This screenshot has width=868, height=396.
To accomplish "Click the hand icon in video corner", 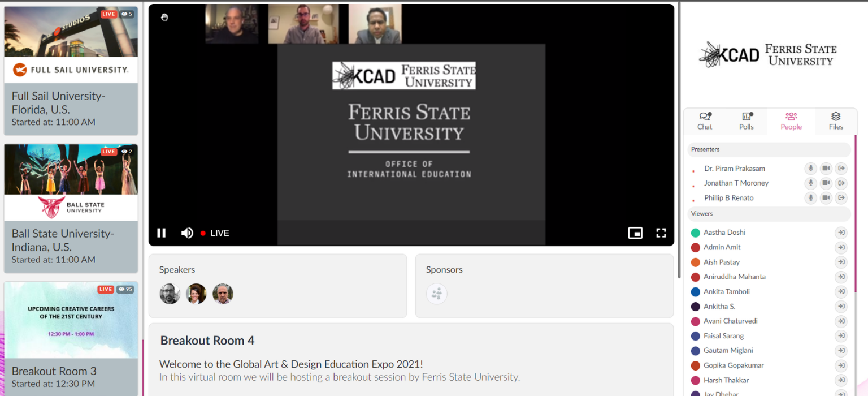I will 164,17.
